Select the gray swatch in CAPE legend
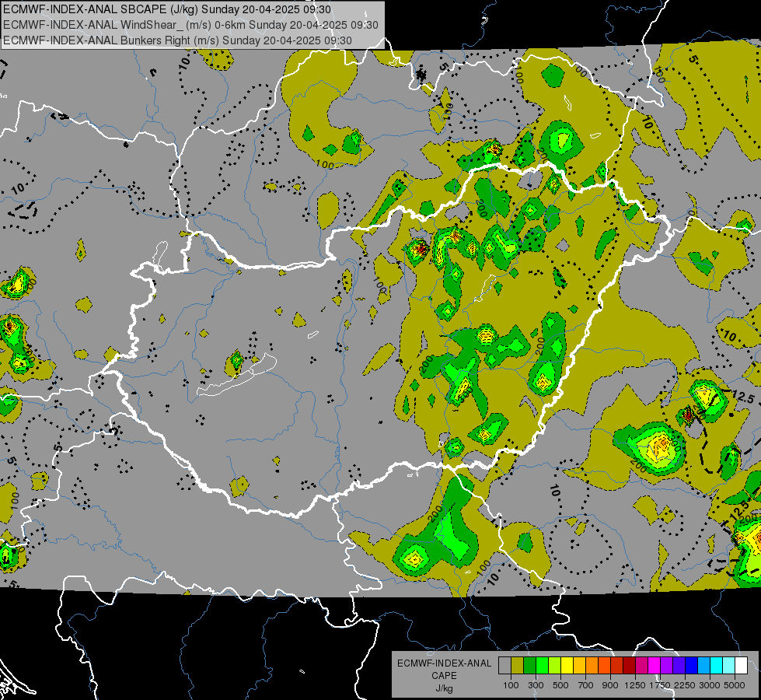This screenshot has height=700, width=761. [504, 666]
